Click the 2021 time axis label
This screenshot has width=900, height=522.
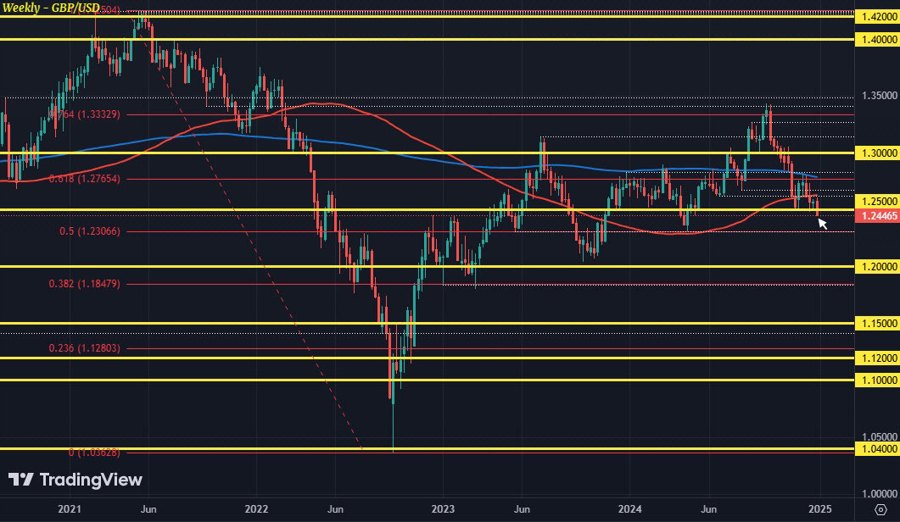point(69,509)
